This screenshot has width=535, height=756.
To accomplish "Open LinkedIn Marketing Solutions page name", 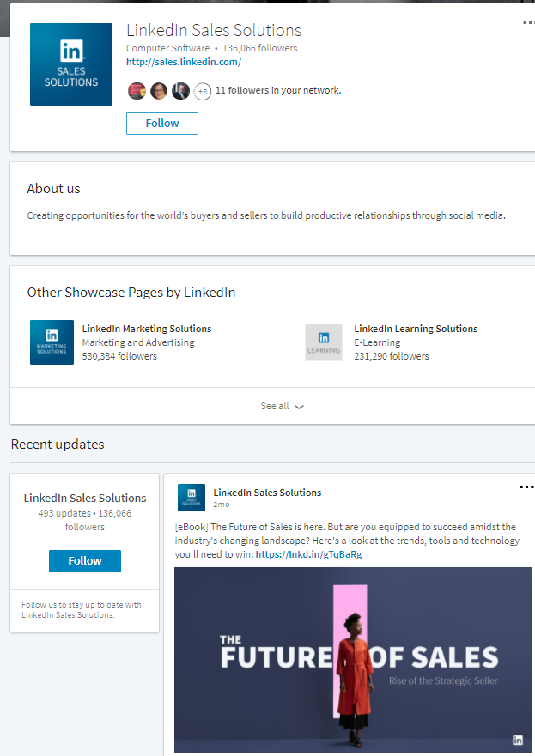I will pyautogui.click(x=146, y=328).
